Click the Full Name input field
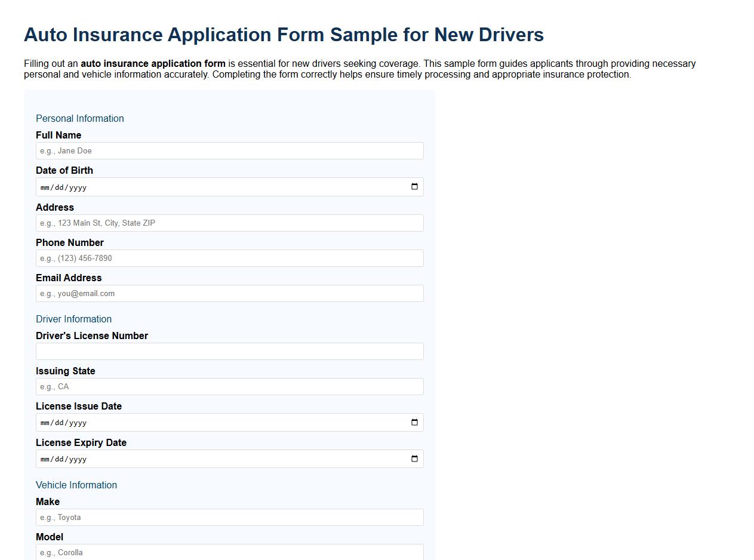Image resolution: width=754 pixels, height=560 pixels. tap(230, 150)
